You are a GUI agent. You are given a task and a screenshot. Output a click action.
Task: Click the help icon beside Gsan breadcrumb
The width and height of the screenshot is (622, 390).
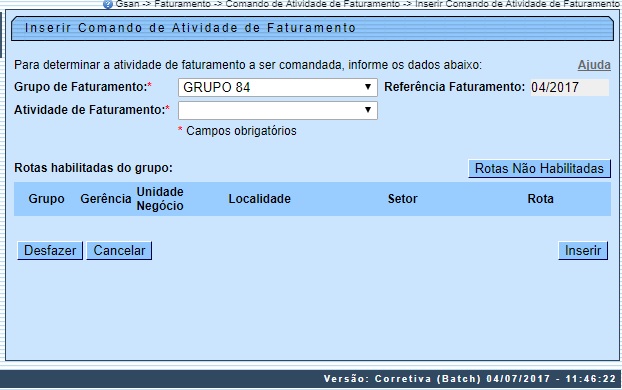pos(108,4)
